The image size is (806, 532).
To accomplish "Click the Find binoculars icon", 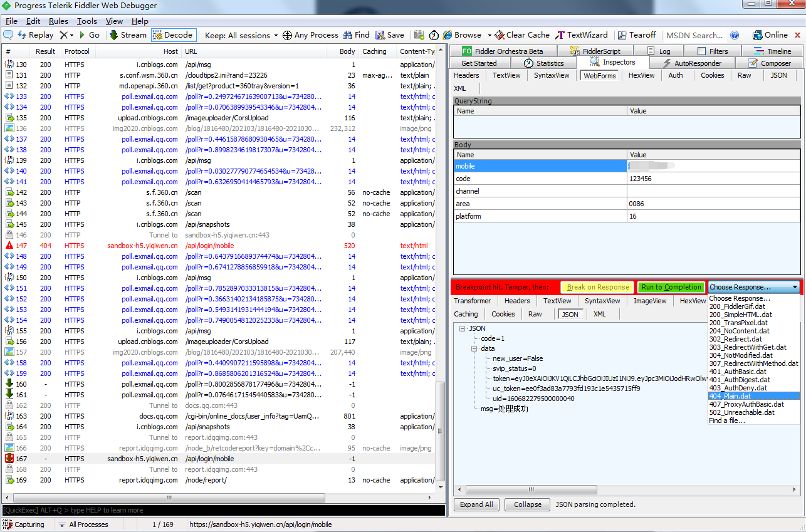I will tap(347, 35).
